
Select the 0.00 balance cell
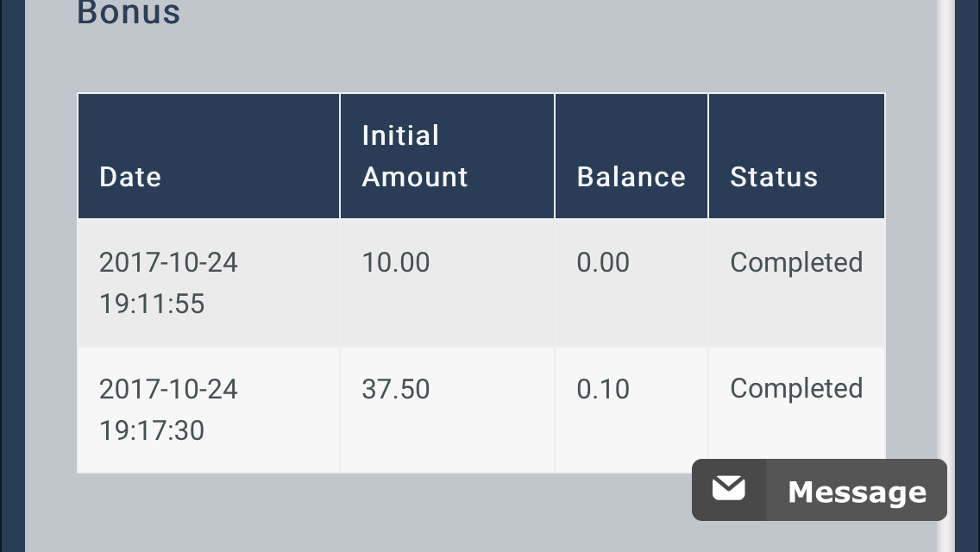[x=631, y=283]
